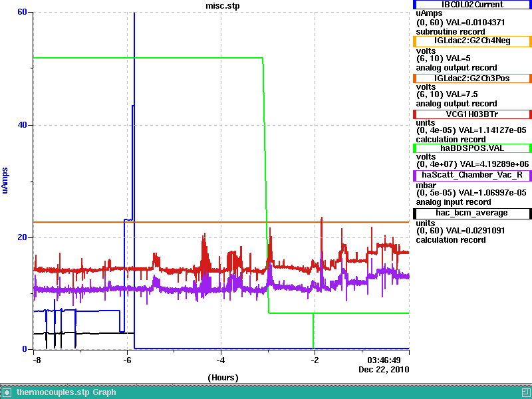Click the thermocouples.stp Graph window icon
Screen dimensions: 532x399
tap(7, 392)
